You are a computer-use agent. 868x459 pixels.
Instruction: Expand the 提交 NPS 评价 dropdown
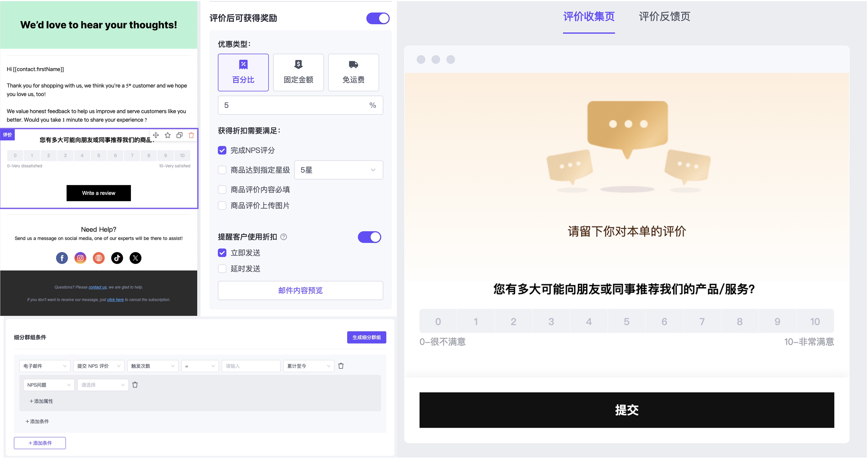[x=99, y=366]
